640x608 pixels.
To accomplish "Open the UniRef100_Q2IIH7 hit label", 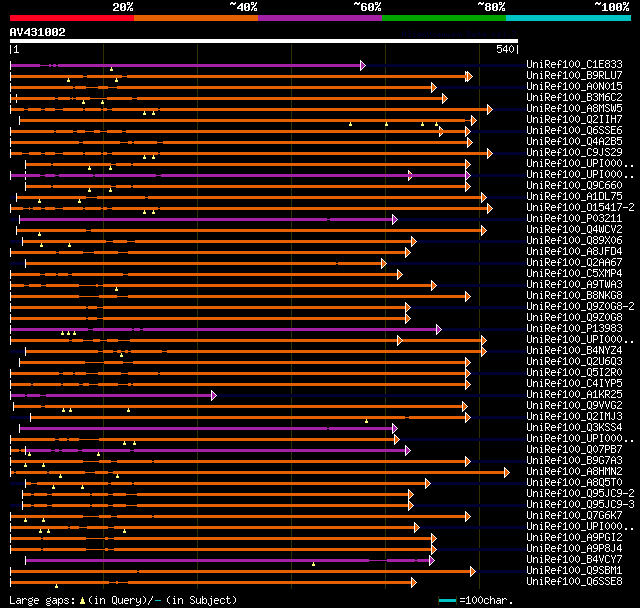I will tap(574, 120).
